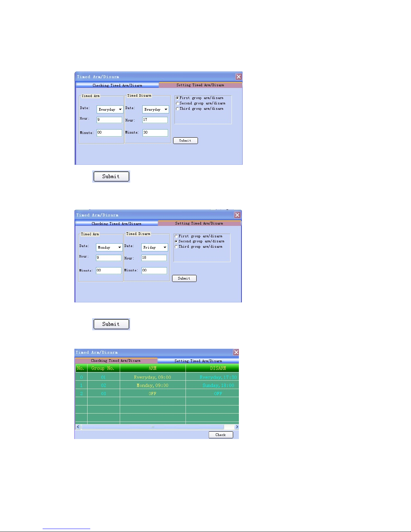Open Checking Timed Arm/Disarm tab in bottom dialog

116,360
